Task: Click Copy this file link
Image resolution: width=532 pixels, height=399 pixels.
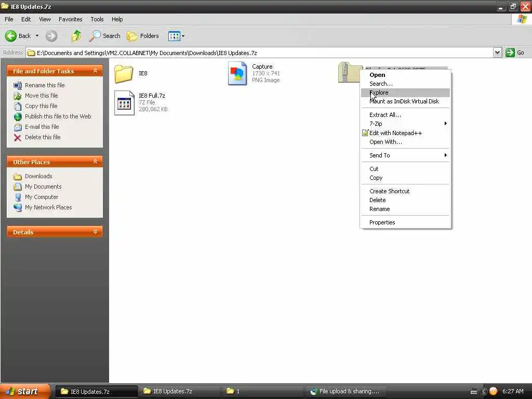Action: pos(41,106)
